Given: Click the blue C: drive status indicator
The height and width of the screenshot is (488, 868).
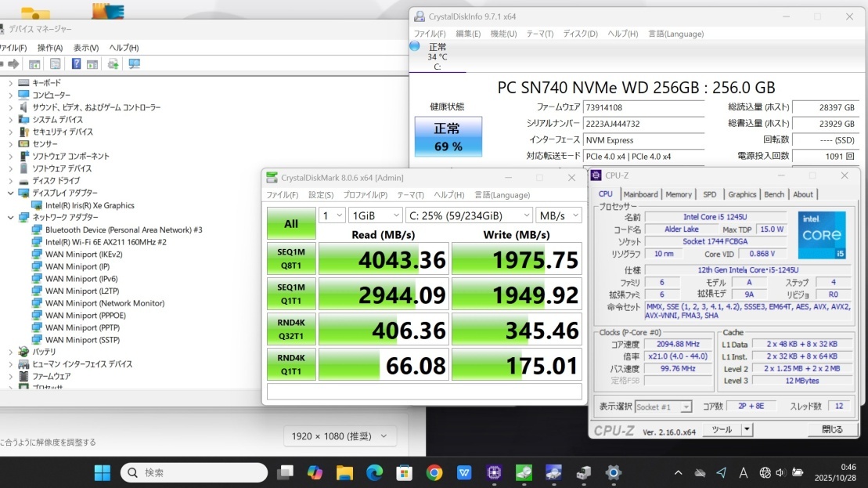Looking at the screenshot, I should [x=415, y=46].
